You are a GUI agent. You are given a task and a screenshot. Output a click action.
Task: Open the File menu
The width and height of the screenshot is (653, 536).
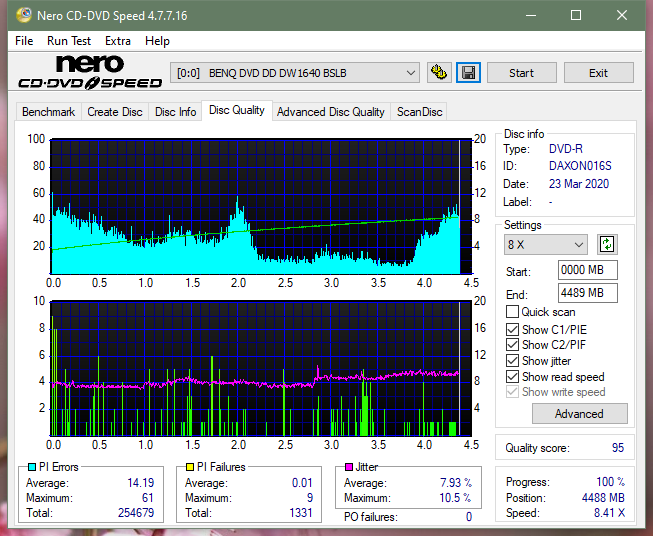coord(24,41)
